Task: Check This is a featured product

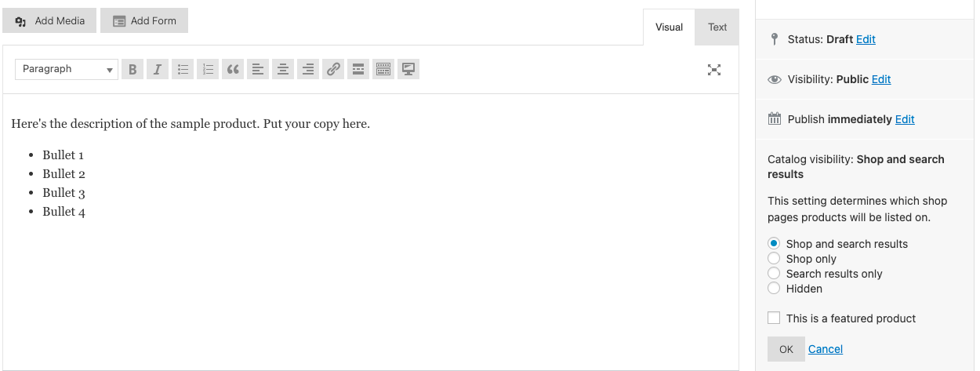Action: [x=774, y=318]
